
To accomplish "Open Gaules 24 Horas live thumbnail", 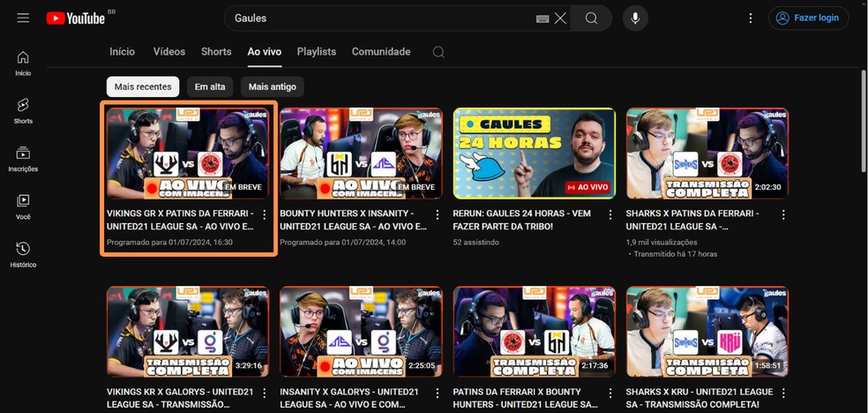I will 535,154.
